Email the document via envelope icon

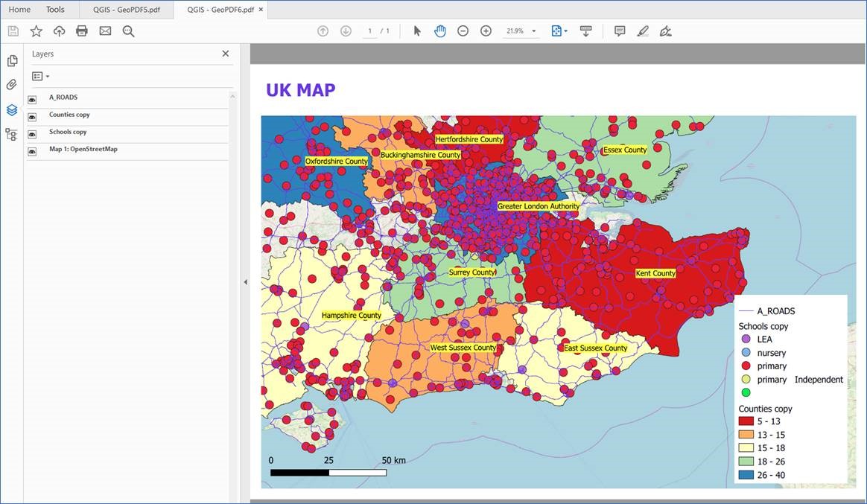pos(105,31)
